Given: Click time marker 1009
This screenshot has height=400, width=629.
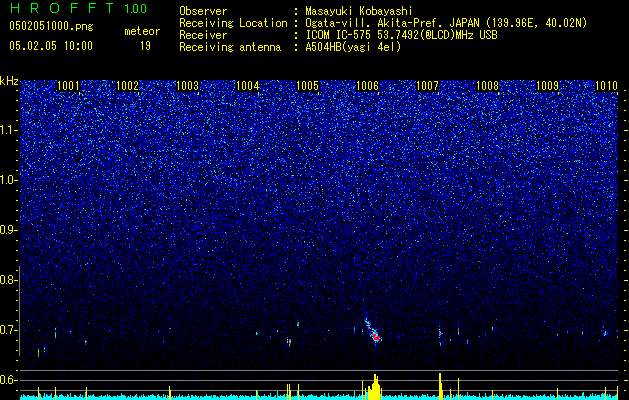Looking at the screenshot, I should pos(548,86).
